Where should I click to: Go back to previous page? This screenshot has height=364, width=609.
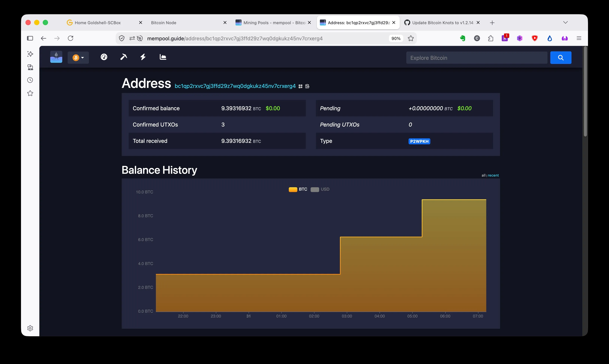[x=43, y=38]
